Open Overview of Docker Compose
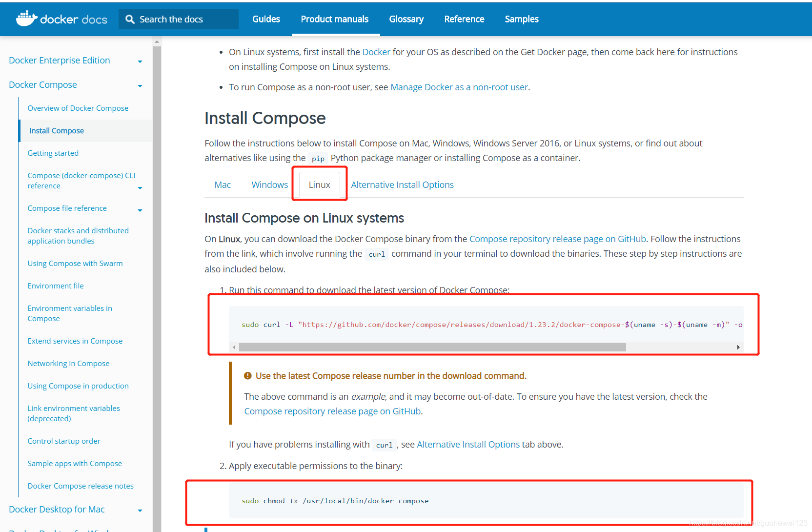This screenshot has width=812, height=532. point(78,108)
